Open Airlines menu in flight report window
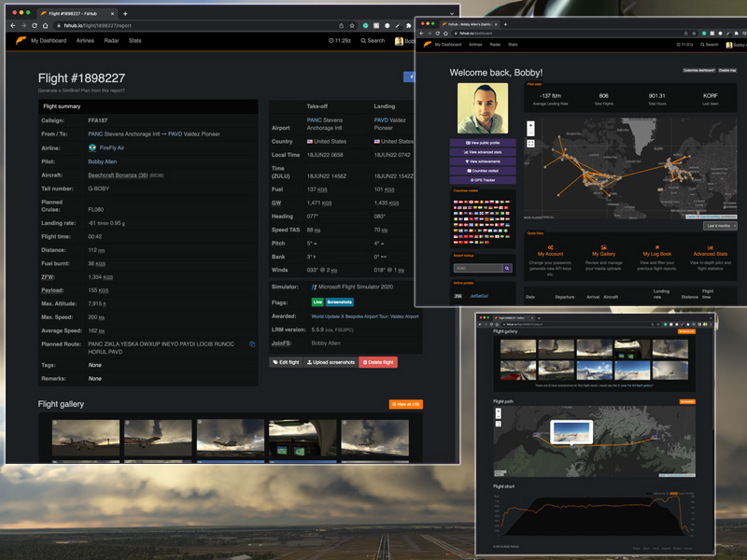Viewport: 747px width, 560px height. [85, 40]
